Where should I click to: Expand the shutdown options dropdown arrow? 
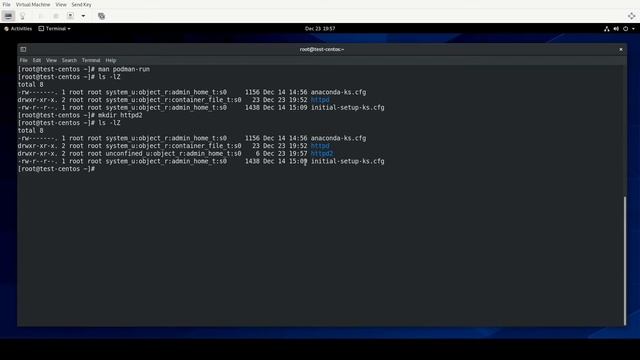pyautogui.click(x=83, y=16)
